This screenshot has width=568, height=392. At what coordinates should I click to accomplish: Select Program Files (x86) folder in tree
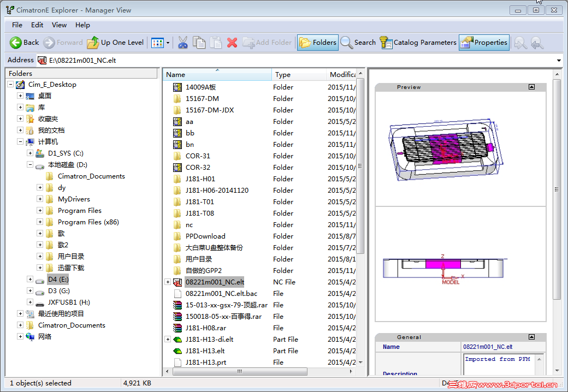tap(88, 222)
